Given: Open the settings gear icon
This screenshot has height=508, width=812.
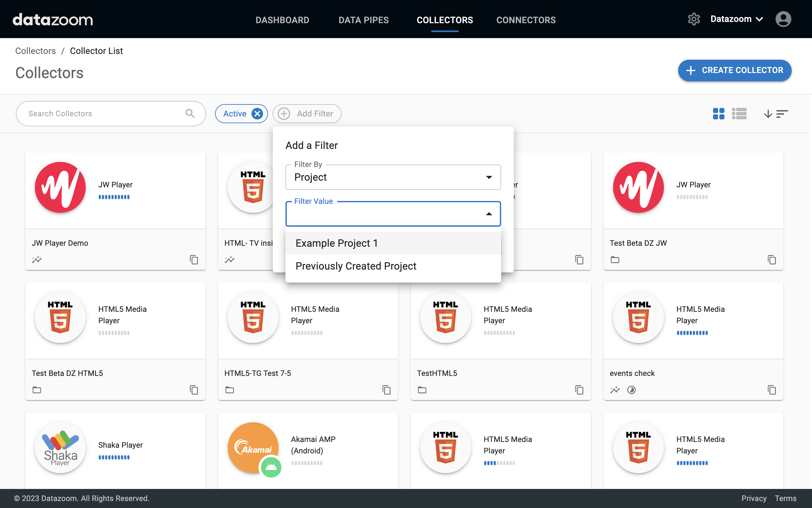Looking at the screenshot, I should point(694,19).
